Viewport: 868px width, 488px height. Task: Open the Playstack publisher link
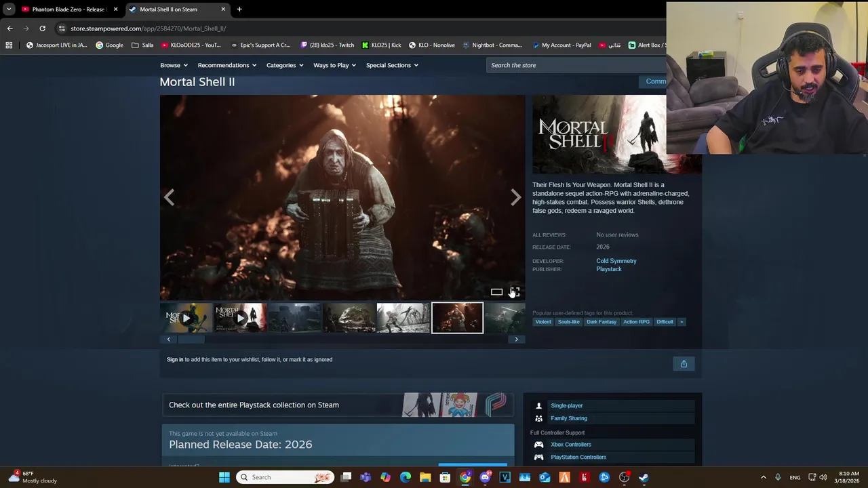click(x=608, y=269)
